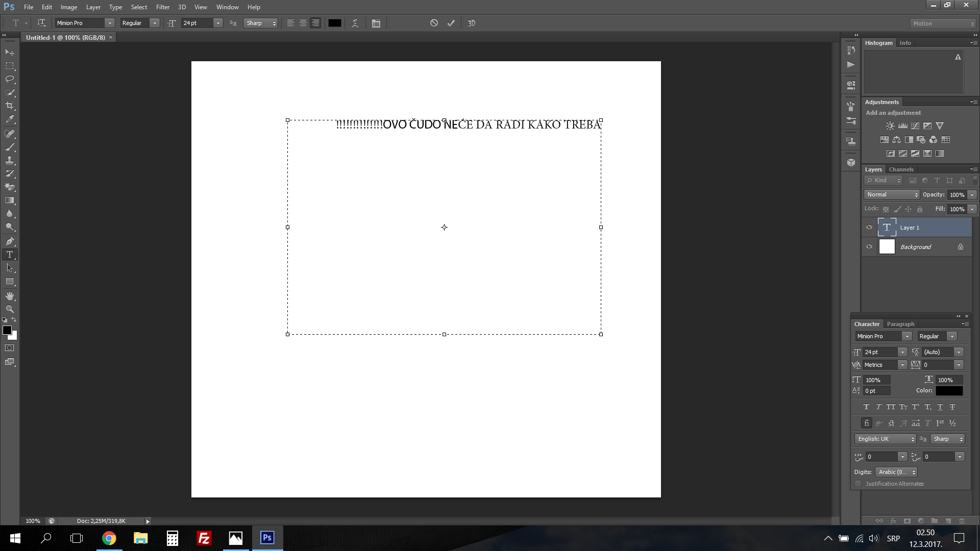Open the Minion Pro font dropdown in options bar

coord(109,23)
